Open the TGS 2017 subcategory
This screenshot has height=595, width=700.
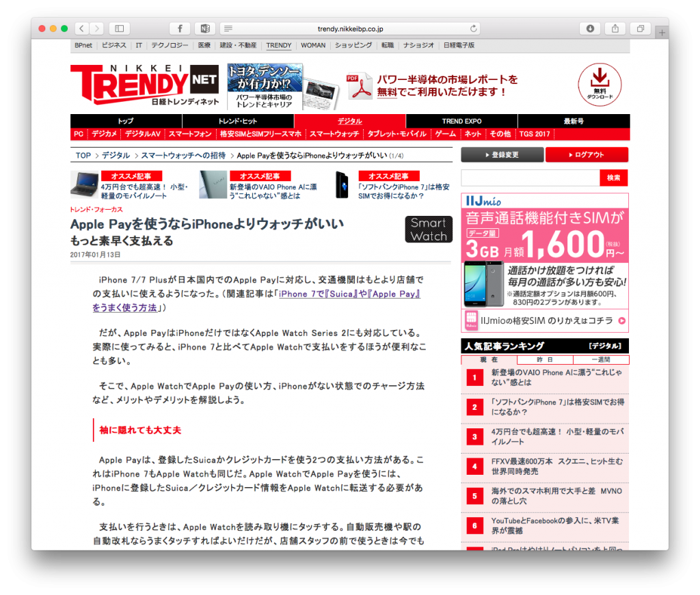tap(535, 134)
